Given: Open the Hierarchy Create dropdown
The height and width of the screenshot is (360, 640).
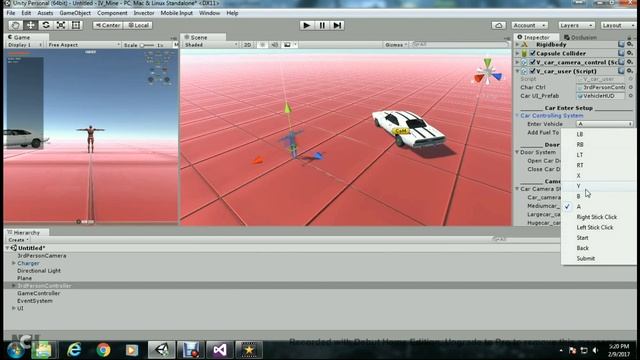Looking at the screenshot, I should 18,240.
